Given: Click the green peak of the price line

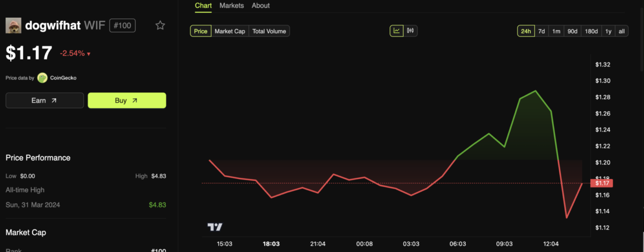Looking at the screenshot, I should (x=536, y=91).
